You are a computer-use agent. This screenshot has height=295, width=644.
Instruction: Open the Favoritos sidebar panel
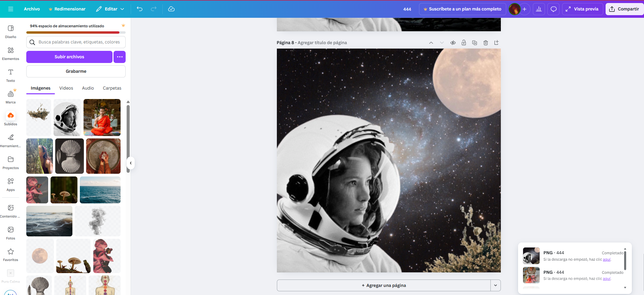tap(11, 255)
